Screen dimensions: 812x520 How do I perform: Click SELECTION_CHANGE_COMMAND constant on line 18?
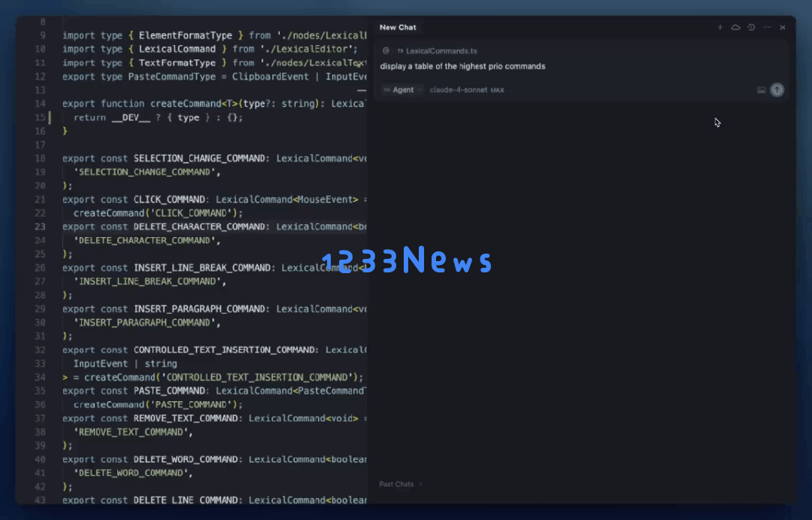tap(199, 158)
